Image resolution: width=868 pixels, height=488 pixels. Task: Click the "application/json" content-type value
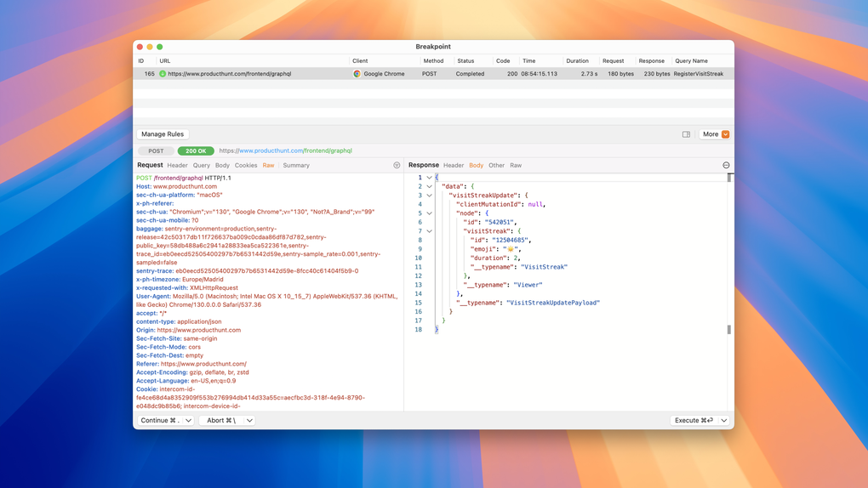pyautogui.click(x=199, y=321)
